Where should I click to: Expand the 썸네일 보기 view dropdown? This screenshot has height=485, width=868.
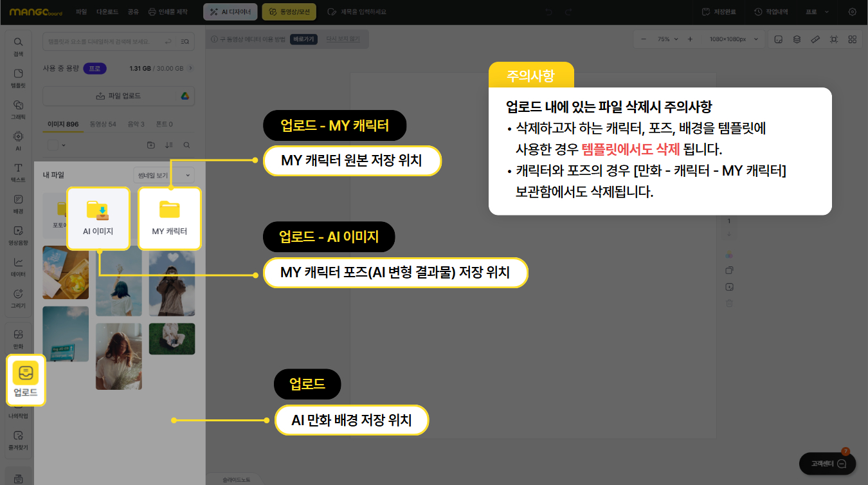click(163, 175)
